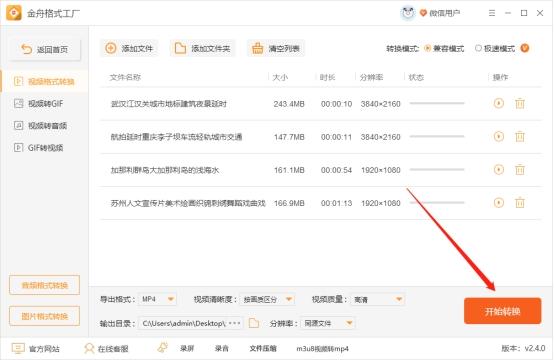Click 分辨率 column header

tap(371, 77)
